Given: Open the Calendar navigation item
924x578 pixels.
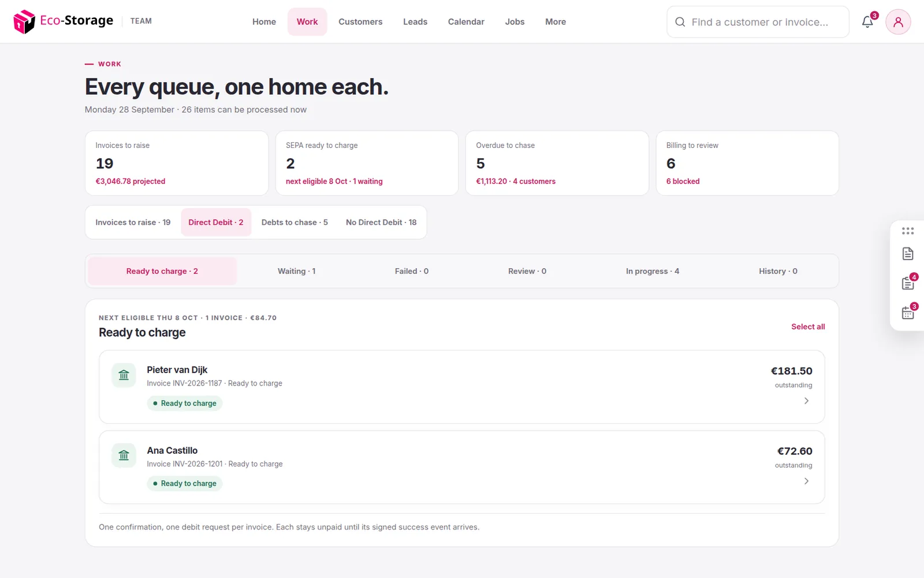Looking at the screenshot, I should point(466,22).
